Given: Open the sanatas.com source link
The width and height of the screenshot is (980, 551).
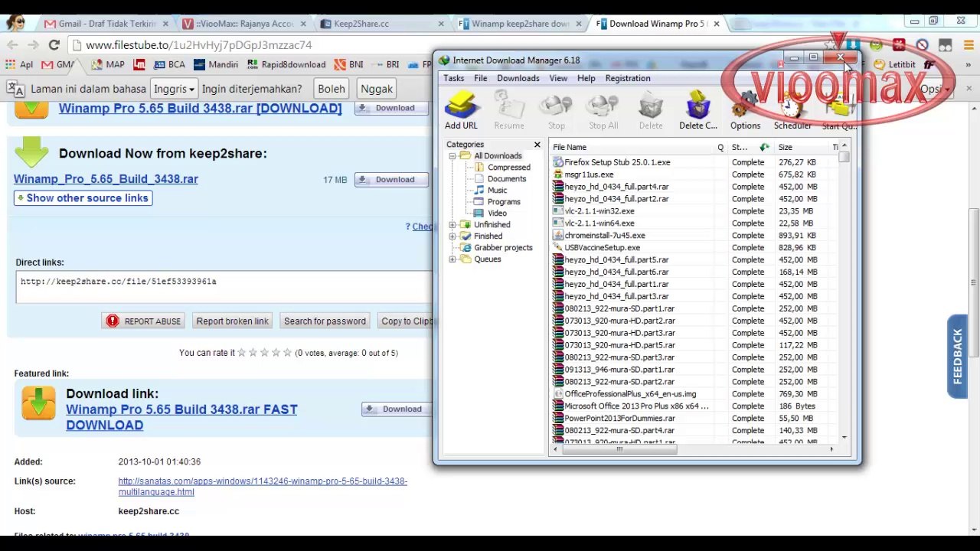Looking at the screenshot, I should coord(263,487).
